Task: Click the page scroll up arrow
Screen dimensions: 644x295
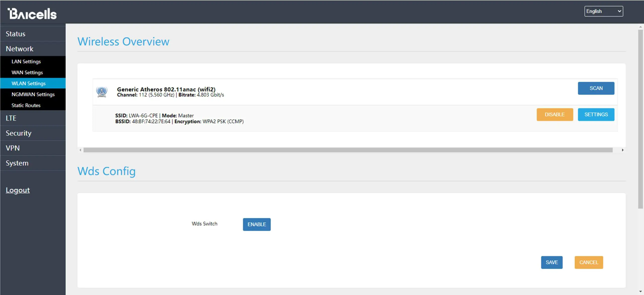Action: click(x=640, y=27)
